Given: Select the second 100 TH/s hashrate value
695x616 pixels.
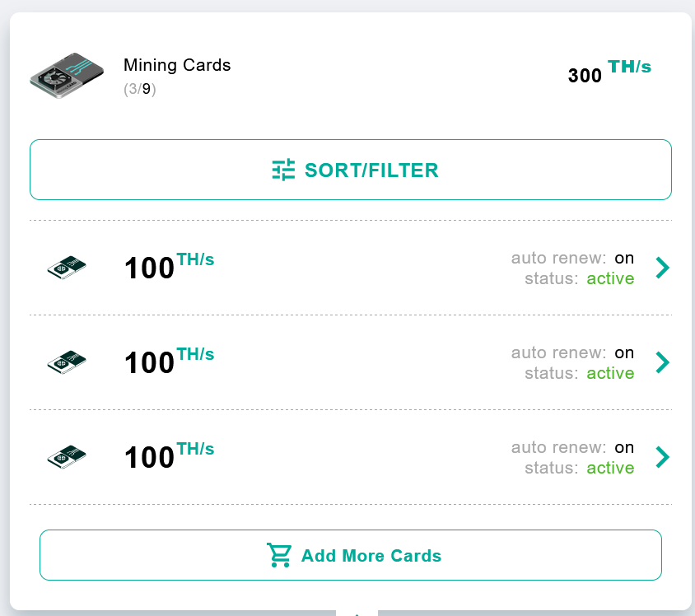Looking at the screenshot, I should [169, 362].
